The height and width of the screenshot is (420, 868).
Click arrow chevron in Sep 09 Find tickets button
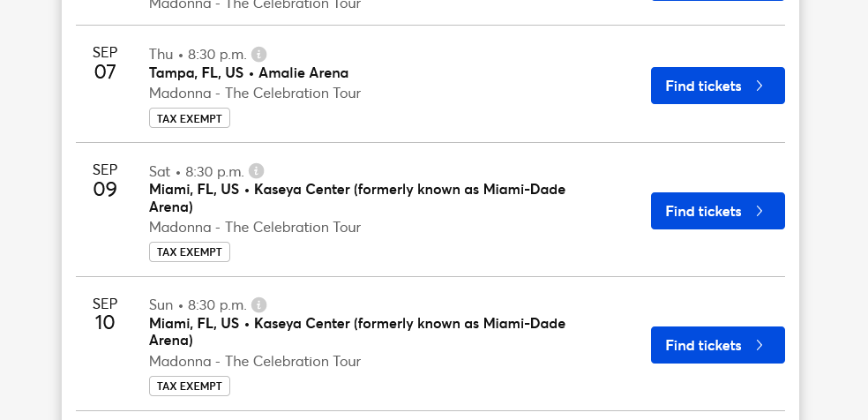(760, 211)
